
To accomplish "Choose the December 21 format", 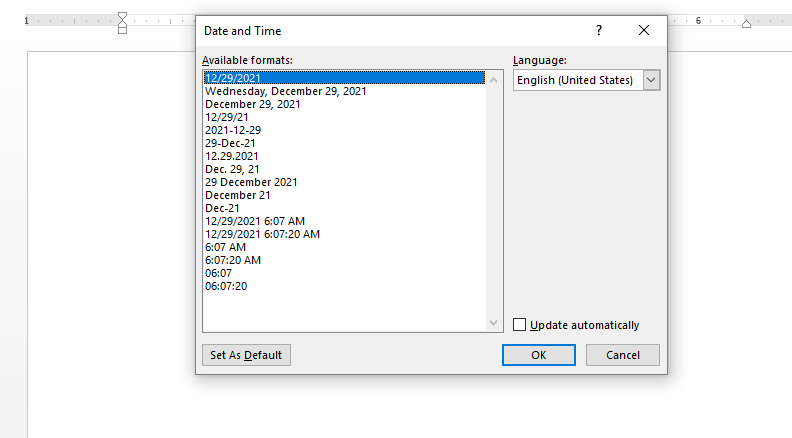I will click(237, 195).
